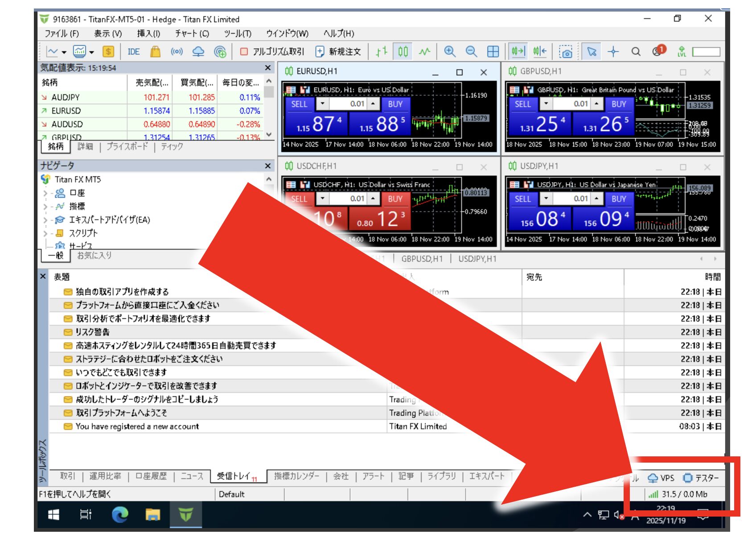
Task: Click the zoom in chart icon
Action: point(450,52)
